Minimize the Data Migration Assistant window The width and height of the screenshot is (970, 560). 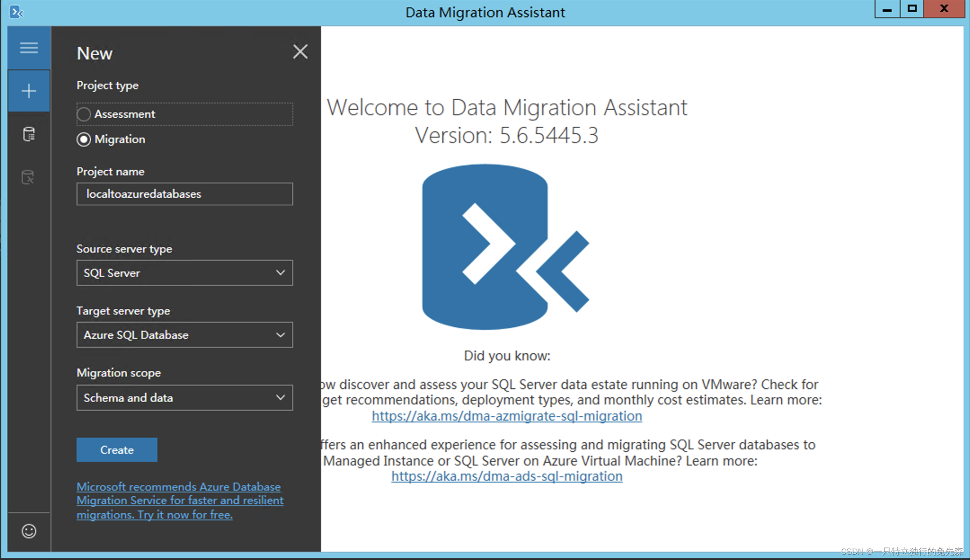[x=887, y=9]
